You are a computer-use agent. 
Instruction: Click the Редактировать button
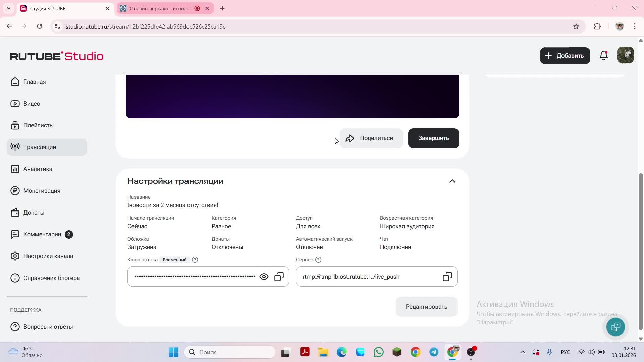click(426, 306)
